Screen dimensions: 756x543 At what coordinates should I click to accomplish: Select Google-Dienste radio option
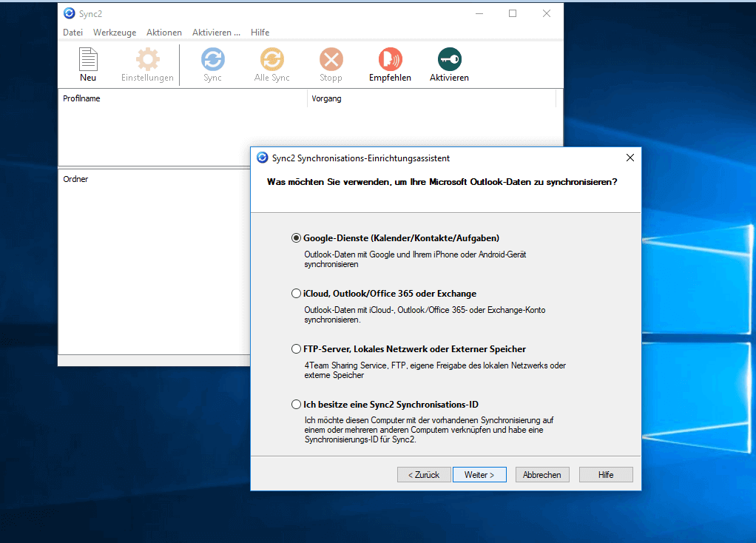tap(297, 238)
